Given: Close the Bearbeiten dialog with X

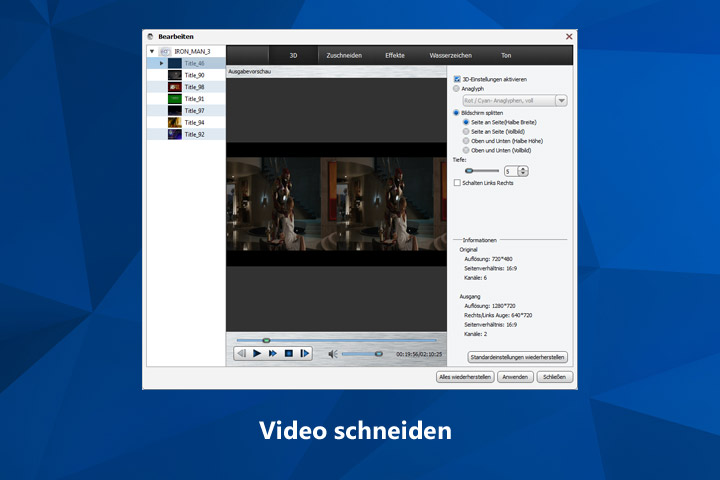Looking at the screenshot, I should click(569, 36).
